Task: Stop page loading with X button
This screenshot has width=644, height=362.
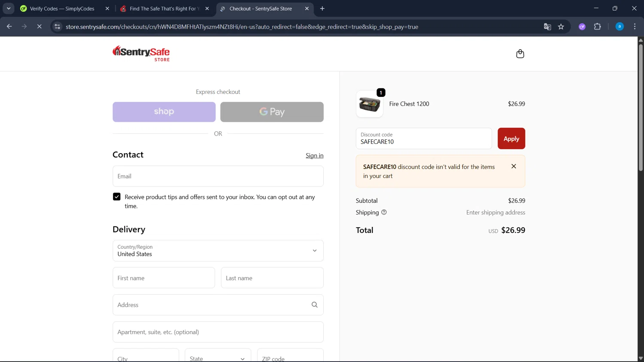Action: [x=39, y=27]
